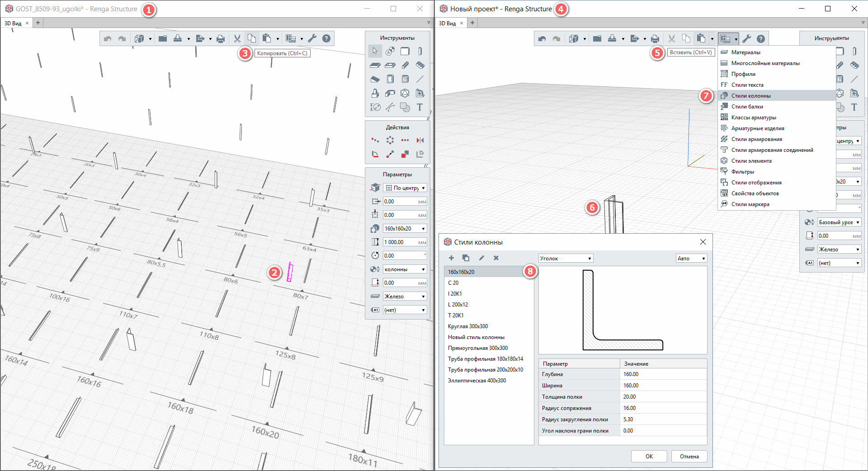Open styles manager icon in GOST window

(x=291, y=39)
